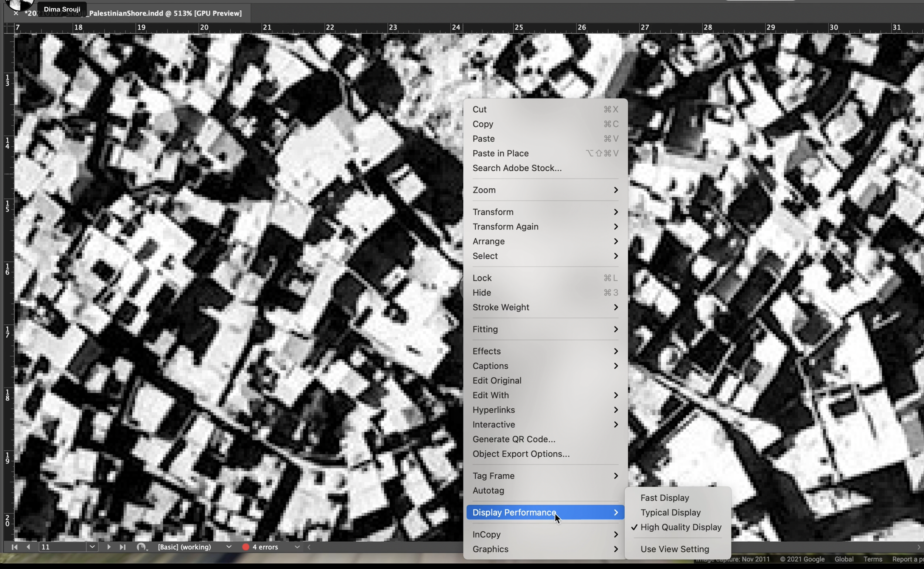This screenshot has width=924, height=569.
Task: Choose Typical Display option
Action: point(670,512)
